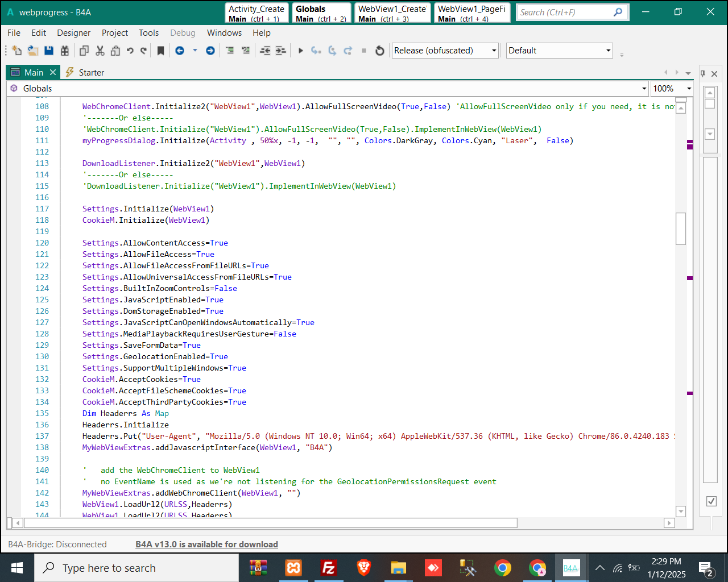This screenshot has width=728, height=582.
Task: Open the Release (obfuscated) build dropdown
Action: 445,51
